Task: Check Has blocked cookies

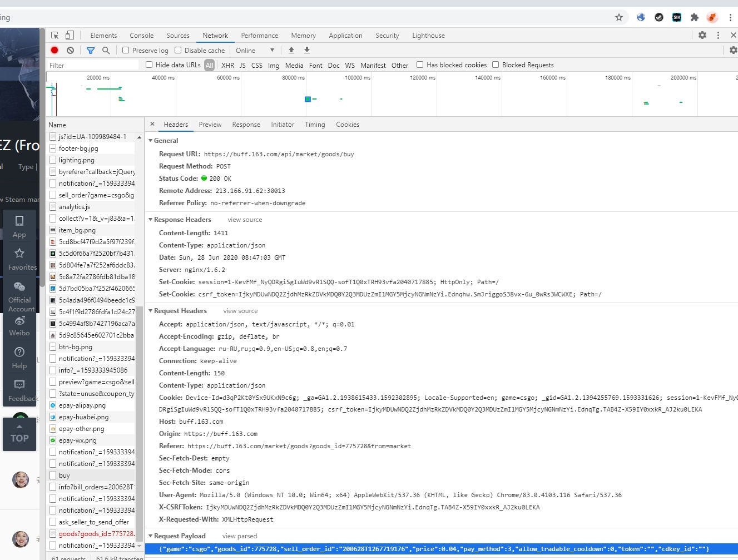Action: pos(420,65)
